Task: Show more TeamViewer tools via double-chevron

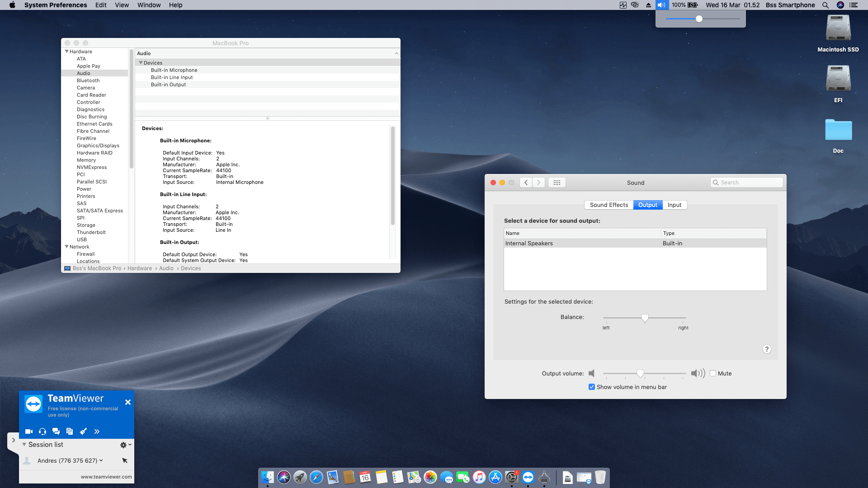Action: click(97, 432)
